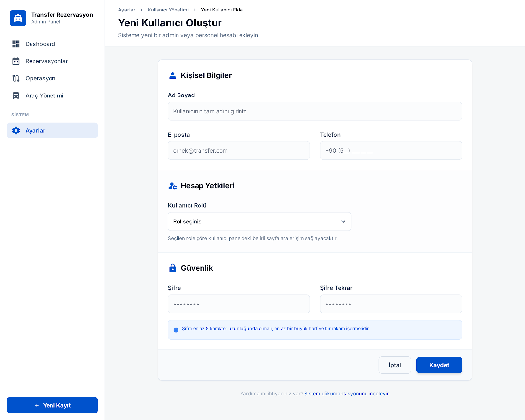
Task: Cancel with the İptal button
Action: [395, 365]
